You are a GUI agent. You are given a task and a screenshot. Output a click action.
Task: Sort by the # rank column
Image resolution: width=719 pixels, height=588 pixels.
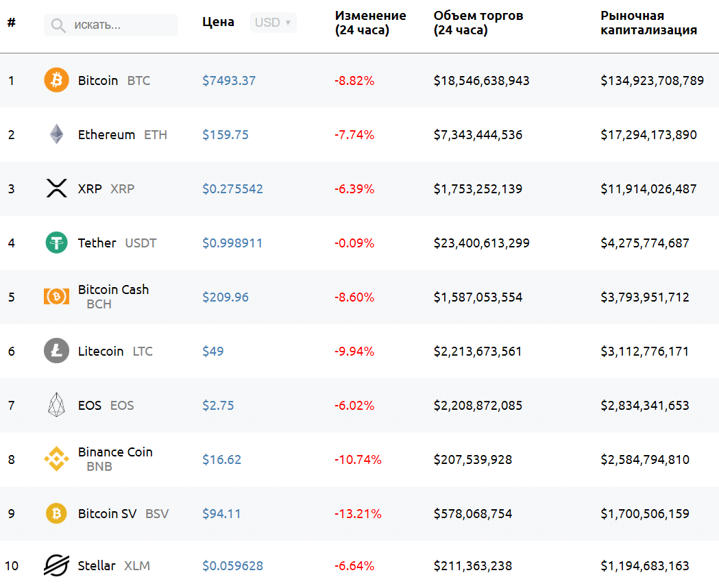[x=12, y=22]
